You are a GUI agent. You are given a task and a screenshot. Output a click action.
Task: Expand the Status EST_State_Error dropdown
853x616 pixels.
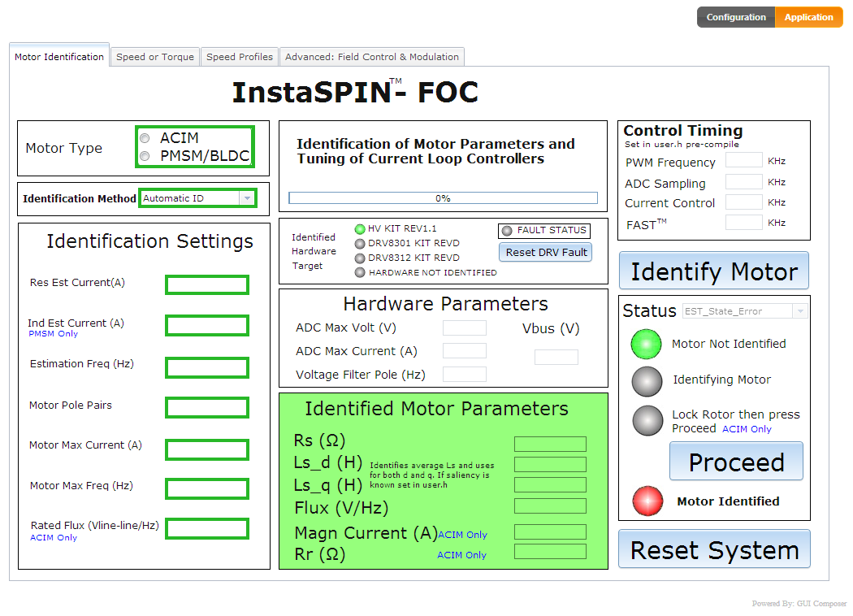[x=800, y=311]
